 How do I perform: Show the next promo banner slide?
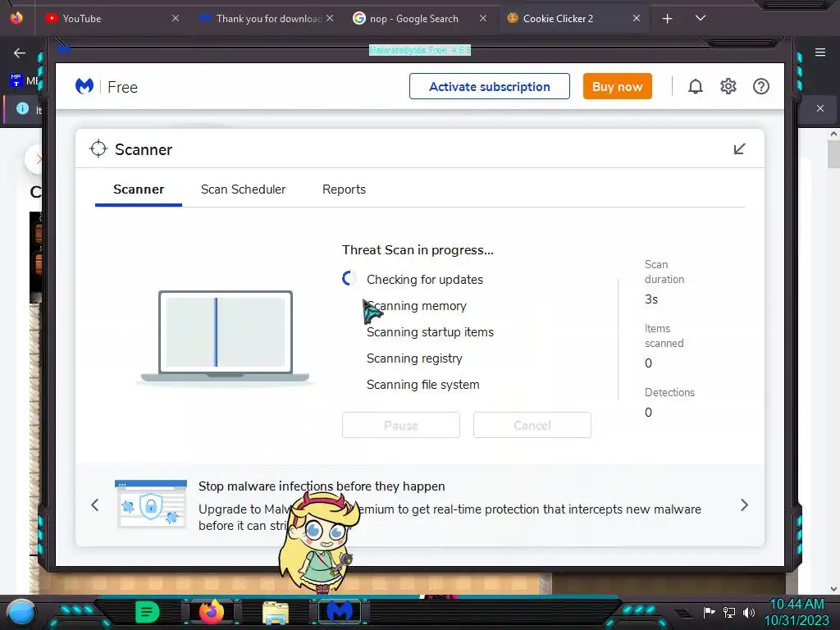744,505
